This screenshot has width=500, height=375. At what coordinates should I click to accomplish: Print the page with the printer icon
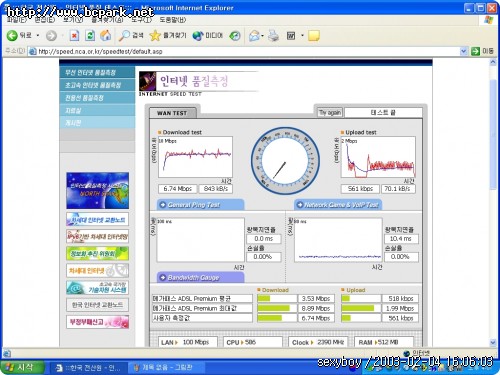pos(273,35)
